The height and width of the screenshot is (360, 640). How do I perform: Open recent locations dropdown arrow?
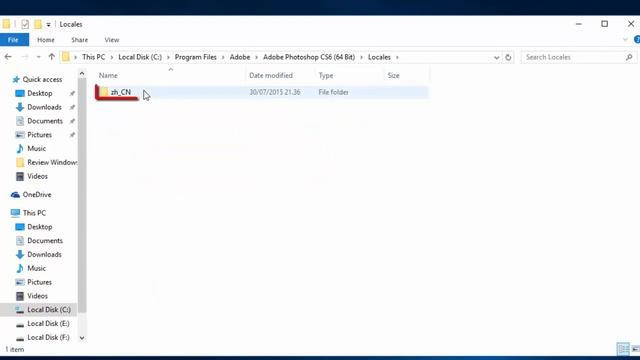point(38,57)
